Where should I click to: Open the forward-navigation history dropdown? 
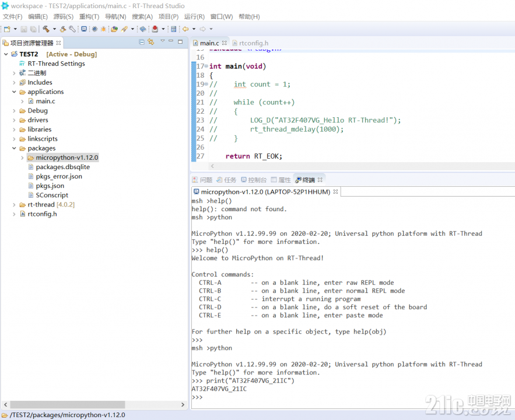click(x=211, y=29)
